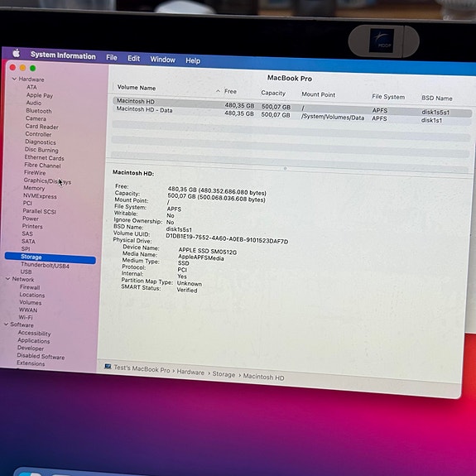Select Memory in the sidebar
The width and height of the screenshot is (476, 476).
[34, 188]
